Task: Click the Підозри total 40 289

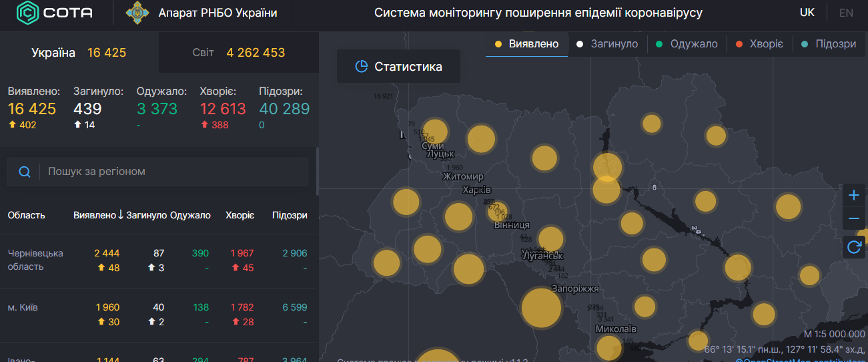Action: [284, 109]
